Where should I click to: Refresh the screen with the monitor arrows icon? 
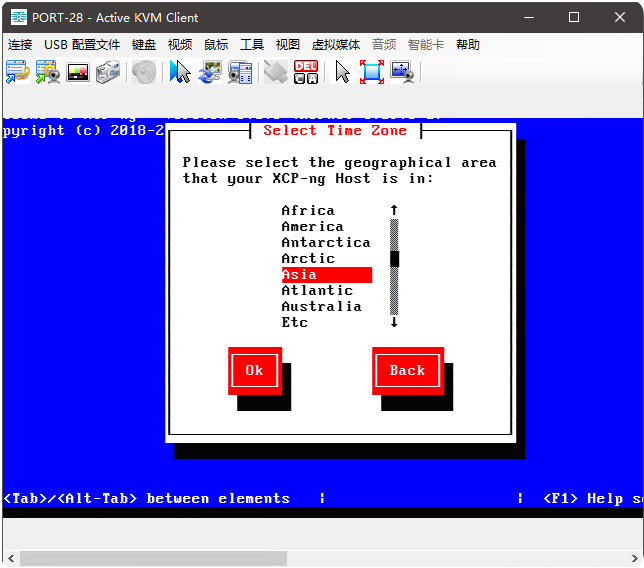(210, 72)
